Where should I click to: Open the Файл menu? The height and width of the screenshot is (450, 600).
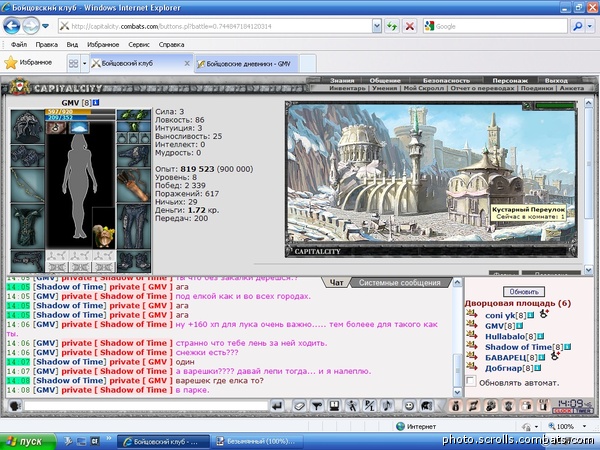19,44
